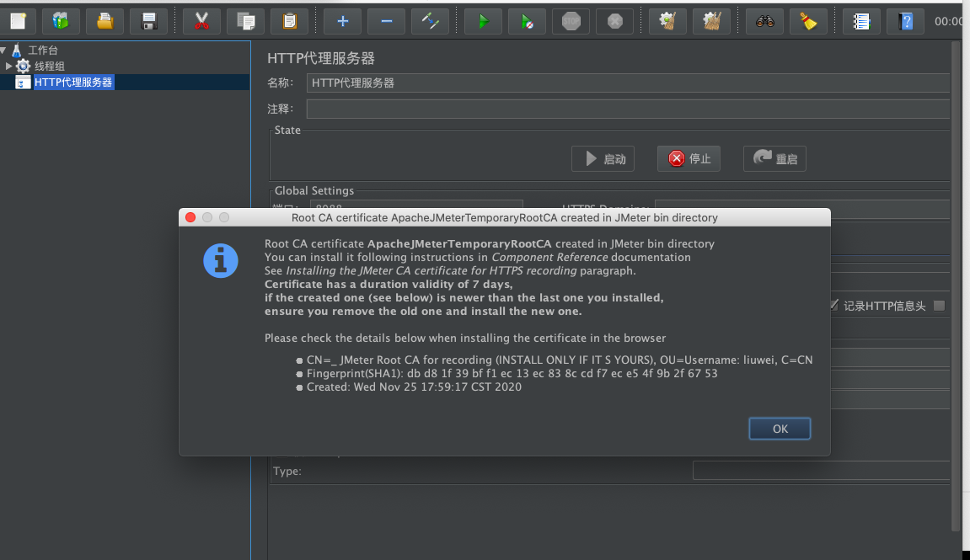Click the Type input field

821,471
